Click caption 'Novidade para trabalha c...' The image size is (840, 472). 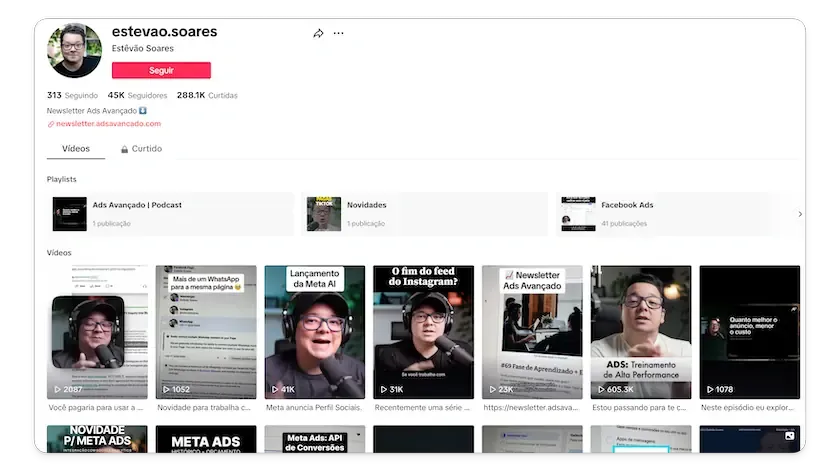204,408
